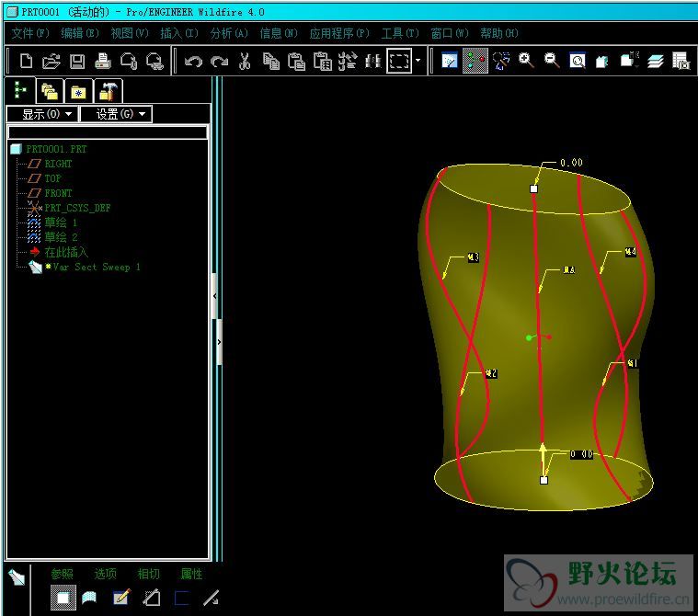
Task: Open the 分析(A) menu
Action: (229, 33)
